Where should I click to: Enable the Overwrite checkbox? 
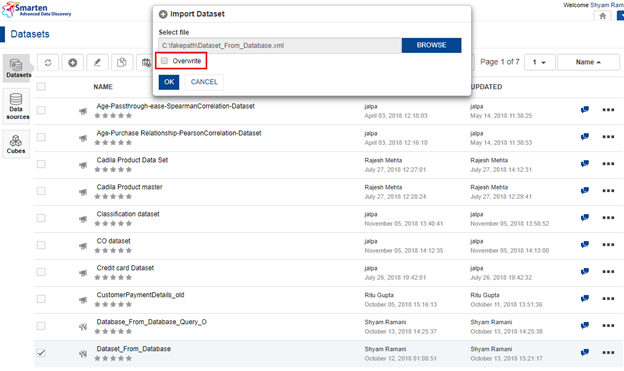(164, 61)
